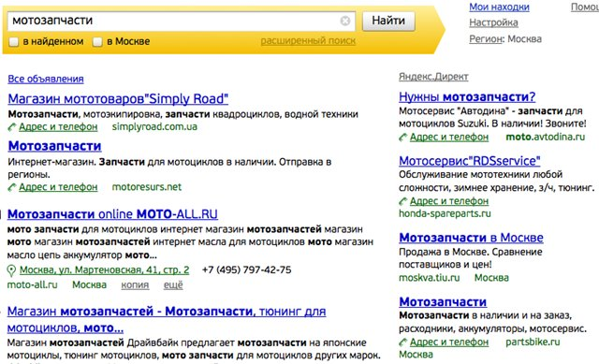The image size is (599, 364).
Task: Click inside the мотозапчасти search field
Action: coord(174,21)
